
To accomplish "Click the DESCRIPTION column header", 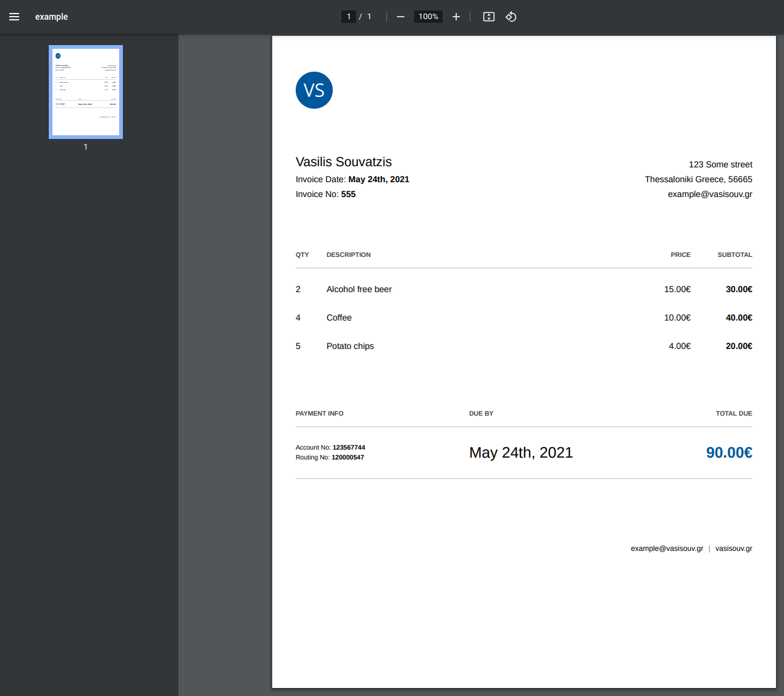I will (x=349, y=254).
